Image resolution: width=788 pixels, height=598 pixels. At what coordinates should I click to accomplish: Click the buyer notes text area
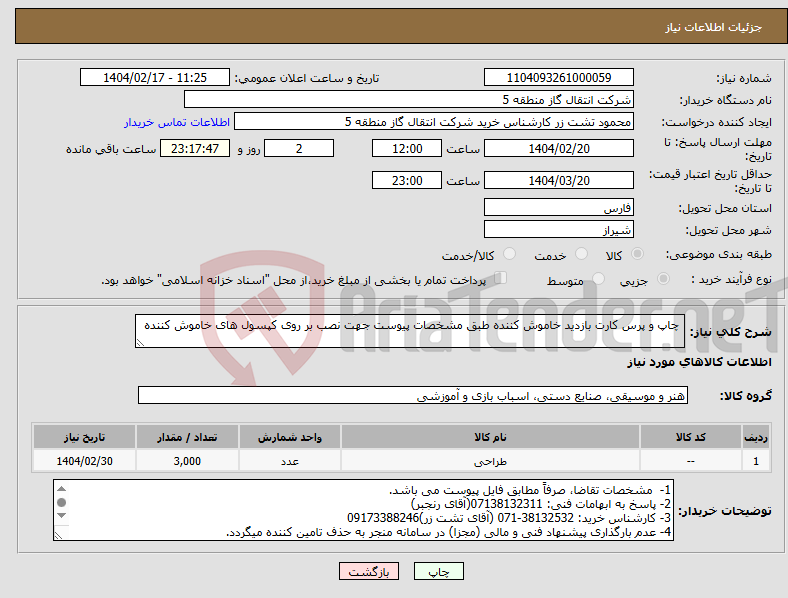point(363,510)
